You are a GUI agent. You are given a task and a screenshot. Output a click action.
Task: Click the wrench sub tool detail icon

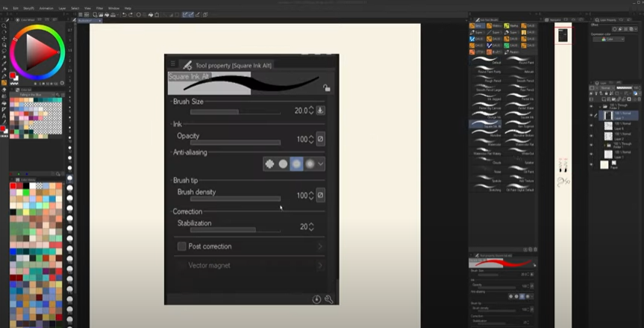pos(328,299)
